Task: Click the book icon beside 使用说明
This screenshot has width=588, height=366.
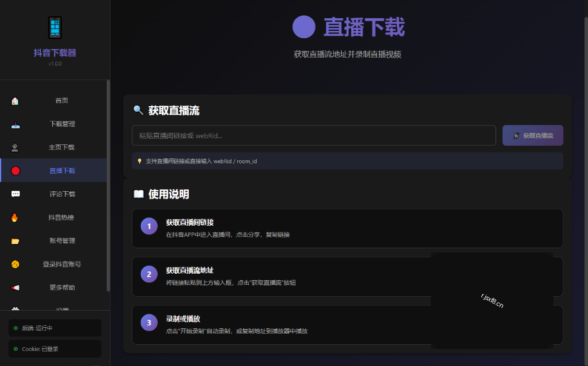Action: pyautogui.click(x=139, y=194)
